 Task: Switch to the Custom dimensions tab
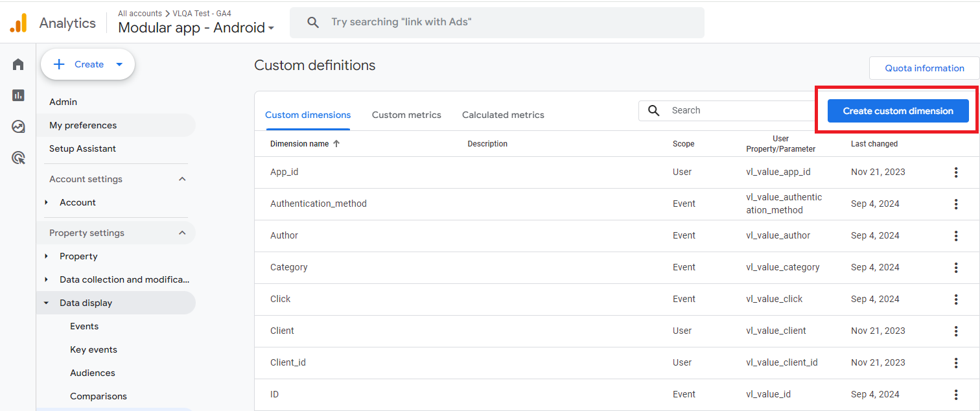(308, 115)
